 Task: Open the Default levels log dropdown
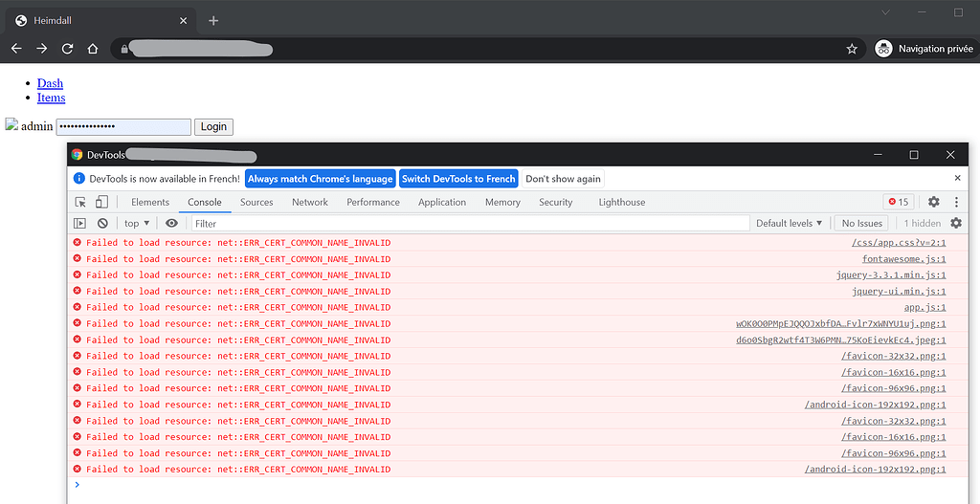(x=789, y=223)
